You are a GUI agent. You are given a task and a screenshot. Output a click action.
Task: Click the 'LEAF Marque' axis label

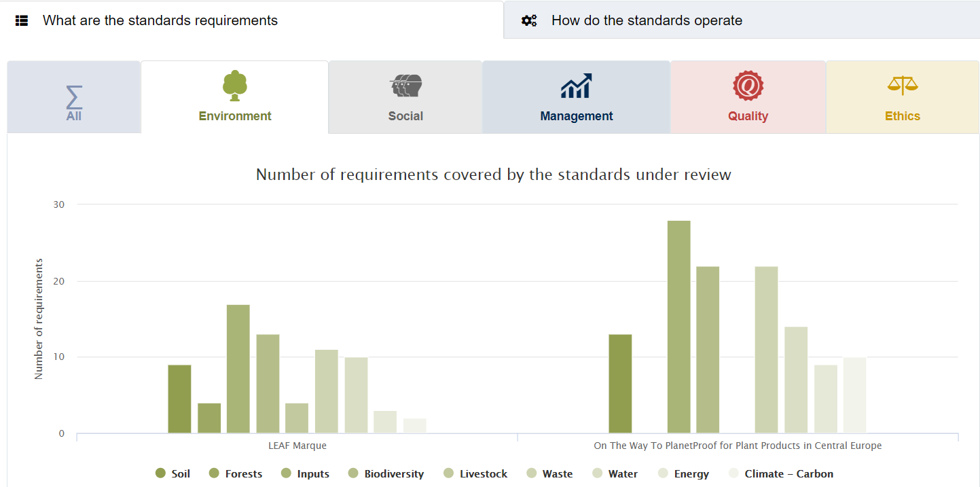coord(297,446)
